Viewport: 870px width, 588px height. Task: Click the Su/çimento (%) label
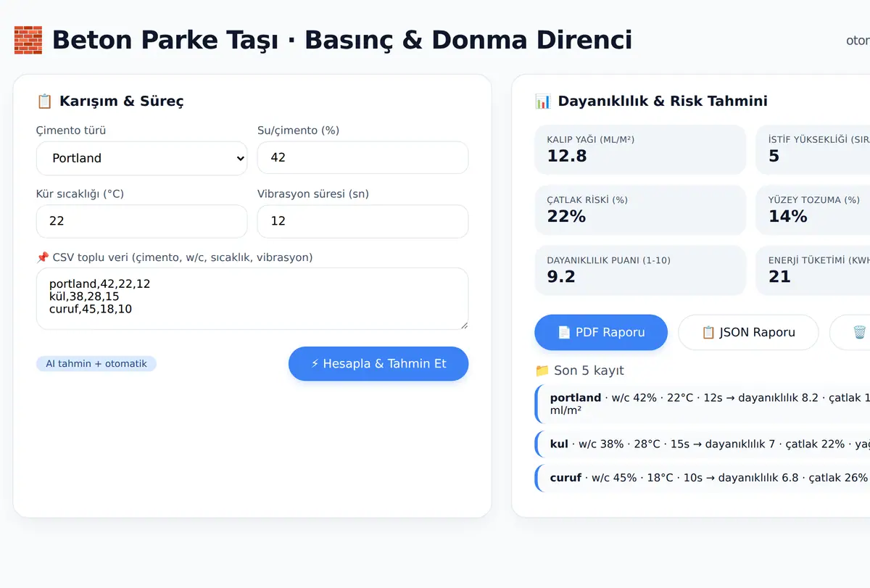point(299,131)
